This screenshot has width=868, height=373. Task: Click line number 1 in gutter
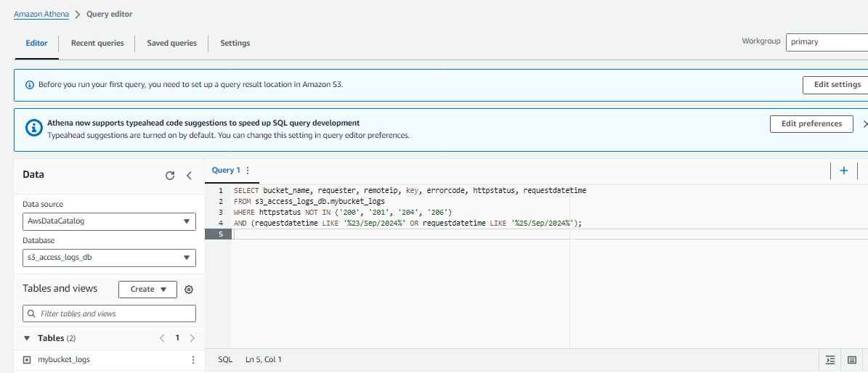220,190
